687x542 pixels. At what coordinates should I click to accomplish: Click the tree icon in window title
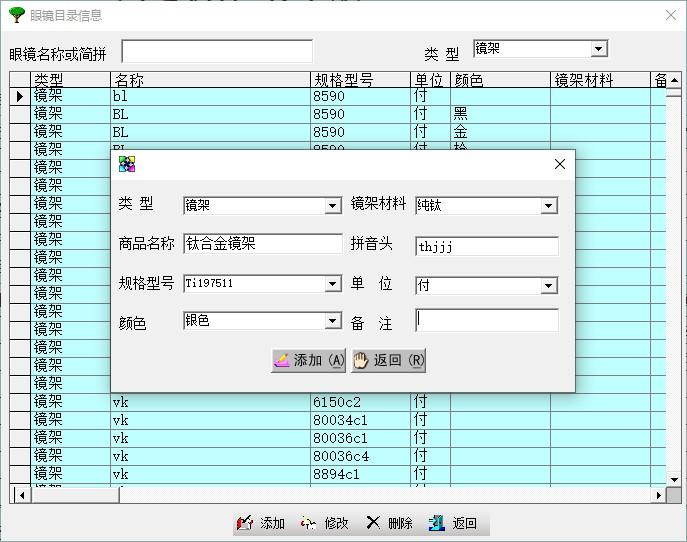click(x=16, y=15)
